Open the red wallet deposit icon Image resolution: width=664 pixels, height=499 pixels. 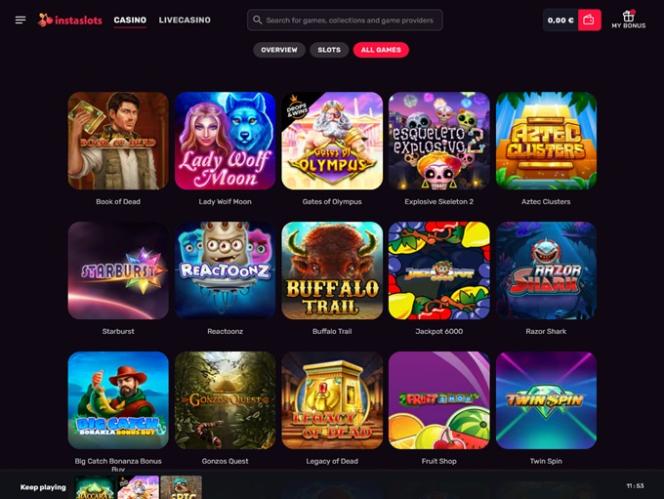[x=589, y=20]
